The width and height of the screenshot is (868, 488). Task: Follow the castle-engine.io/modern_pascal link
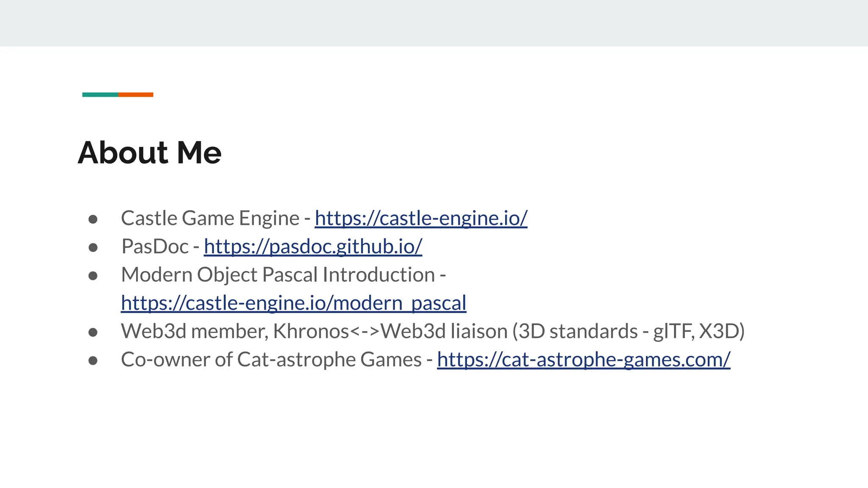coord(293,303)
